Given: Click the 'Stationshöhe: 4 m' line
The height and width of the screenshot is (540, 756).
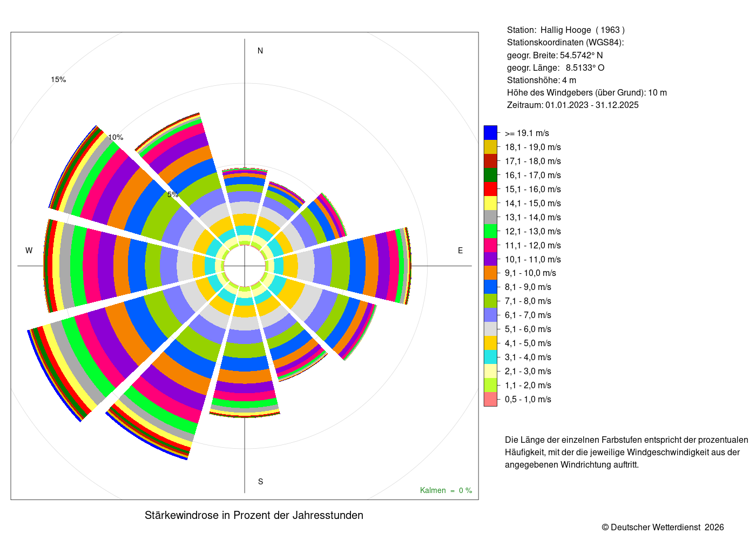Looking at the screenshot, I should coord(542,80).
